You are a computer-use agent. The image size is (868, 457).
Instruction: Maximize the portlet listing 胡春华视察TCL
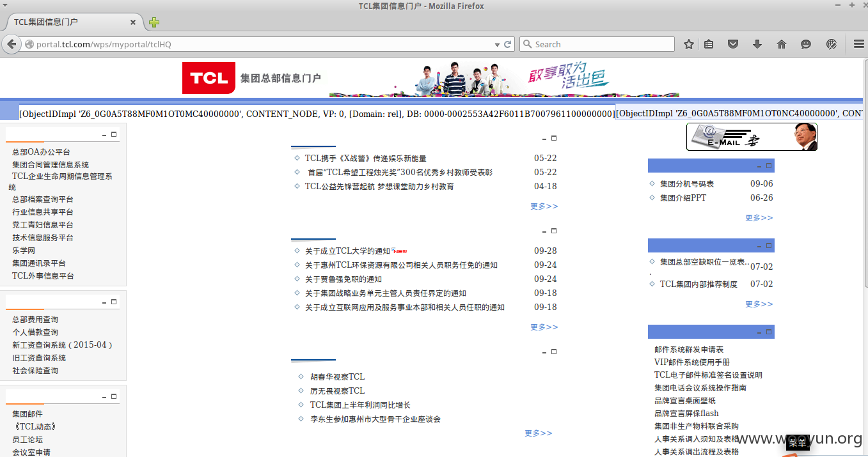[554, 351]
